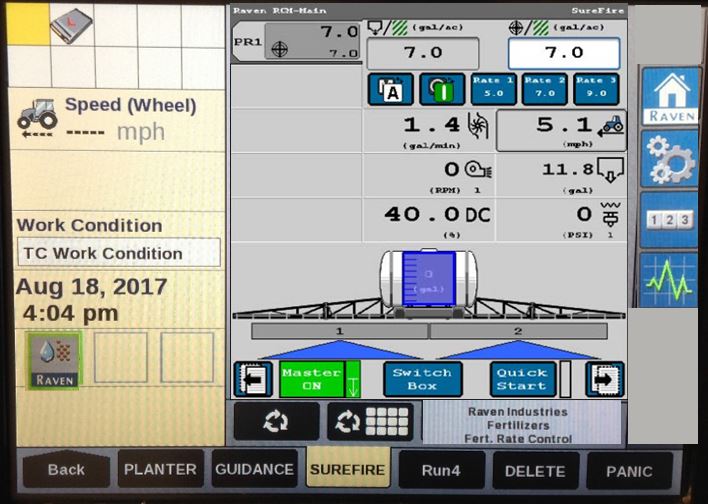Select Rate 3 preset 9.0

click(x=596, y=89)
